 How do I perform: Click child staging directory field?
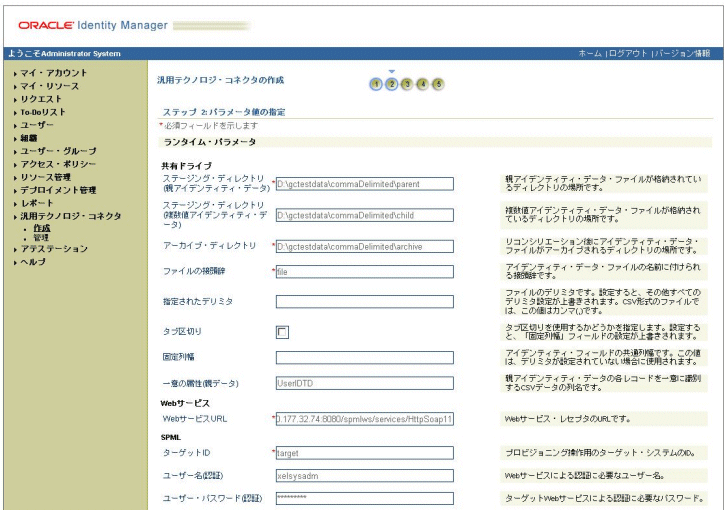[365, 215]
